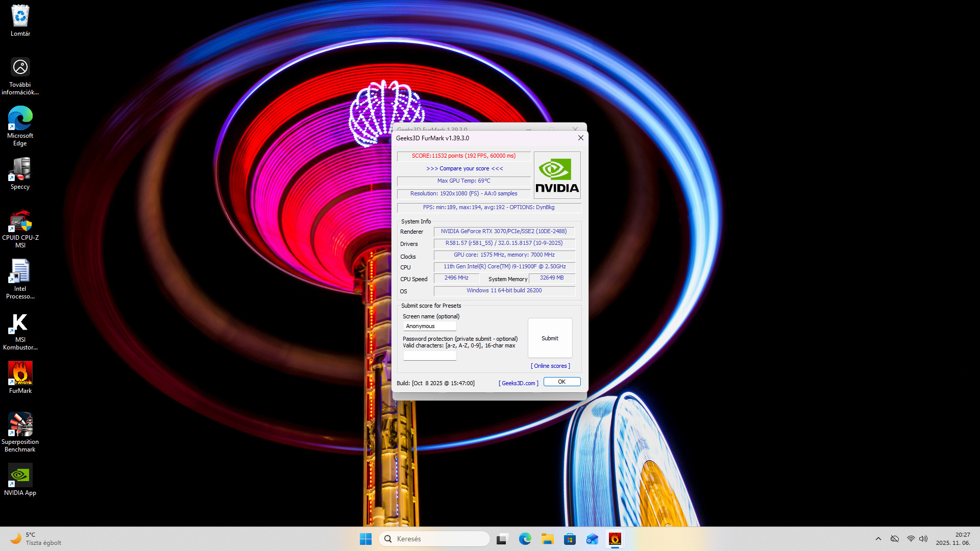
Task: Open the NVIDIA App desktop icon
Action: pyautogui.click(x=20, y=476)
